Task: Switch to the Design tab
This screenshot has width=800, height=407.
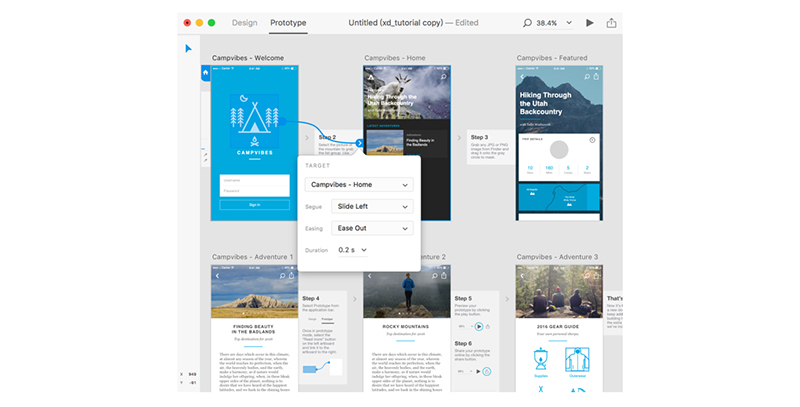Action: tap(244, 22)
